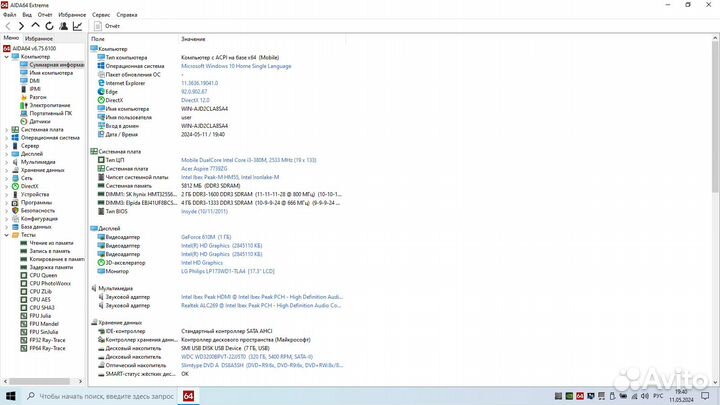Screen dimensions: 720x405
Task: Open the Сервис menu
Action: [101, 15]
